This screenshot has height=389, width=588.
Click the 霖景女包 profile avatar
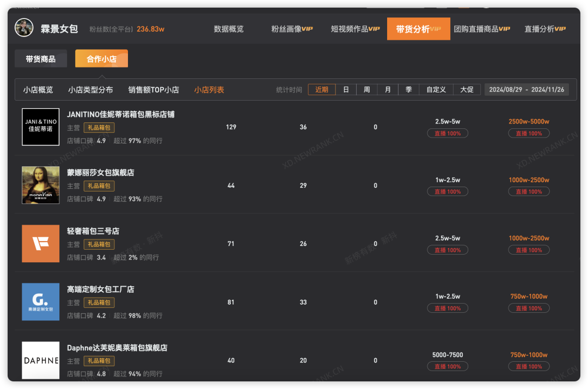coord(24,28)
